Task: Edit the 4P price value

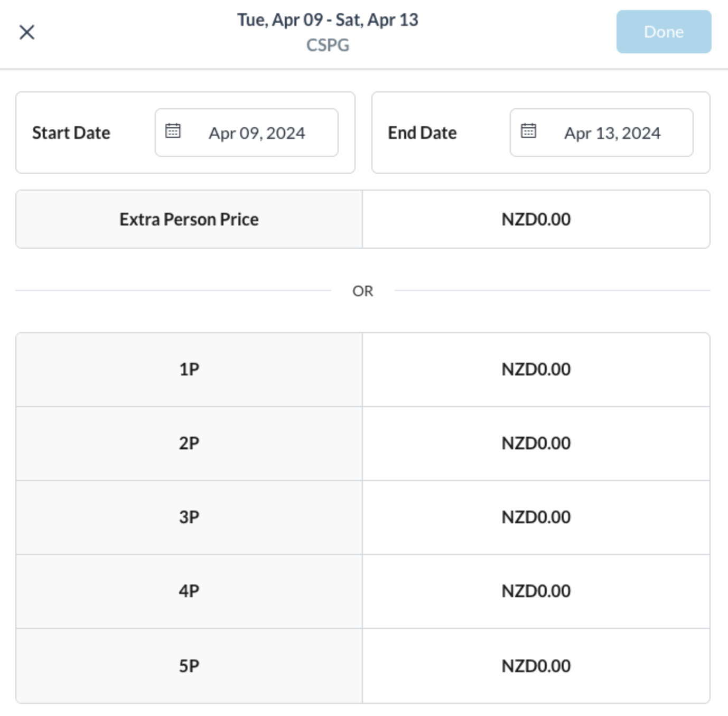Action: tap(536, 591)
